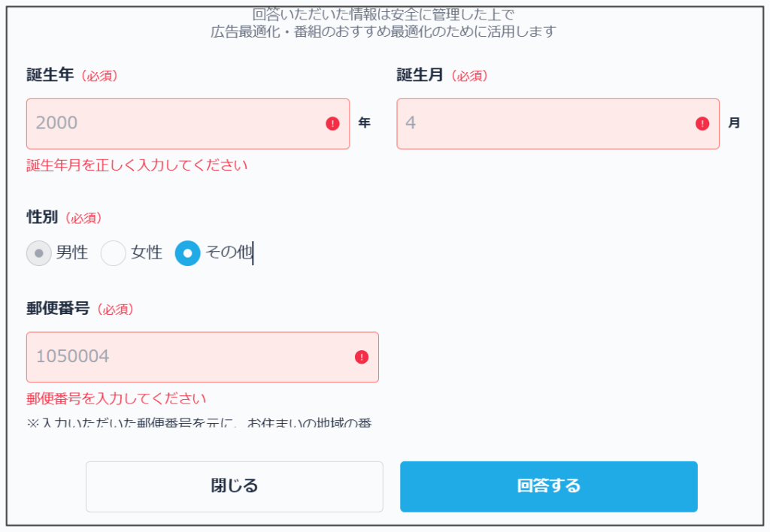This screenshot has height=532, width=770.
Task: Click the error icon in birth month field
Action: [x=702, y=124]
